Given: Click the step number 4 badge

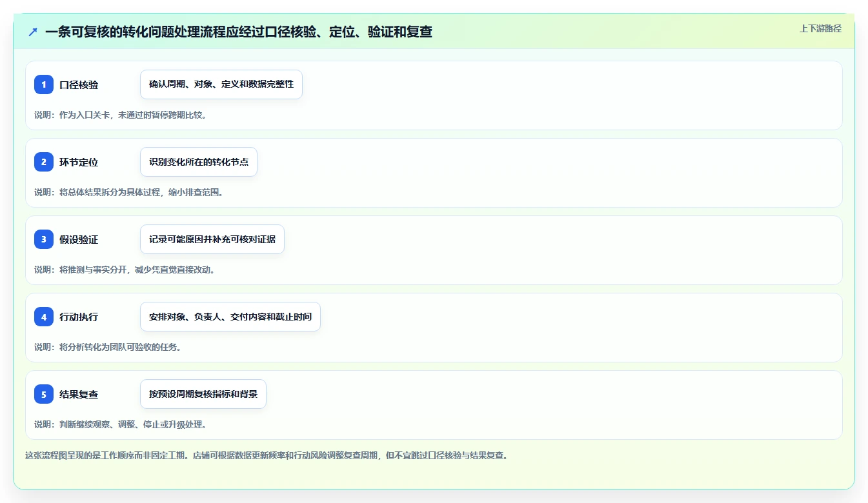Looking at the screenshot, I should [44, 317].
